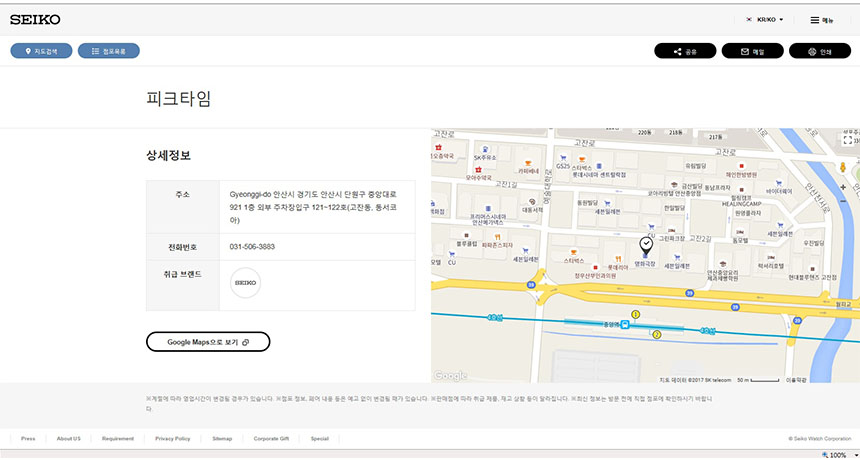860x460 pixels.
Task: Open the Privacy Policy footer link
Action: 172,439
